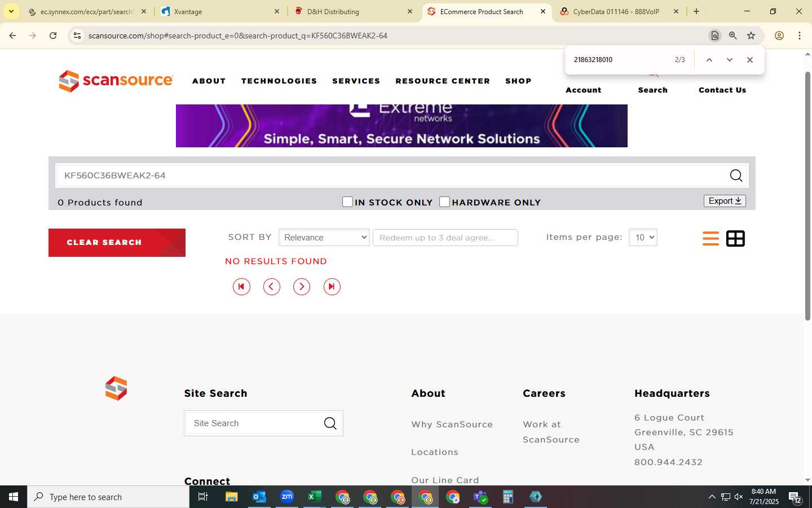Show hidden system tray icons
Image resolution: width=812 pixels, height=508 pixels.
pyautogui.click(x=712, y=497)
